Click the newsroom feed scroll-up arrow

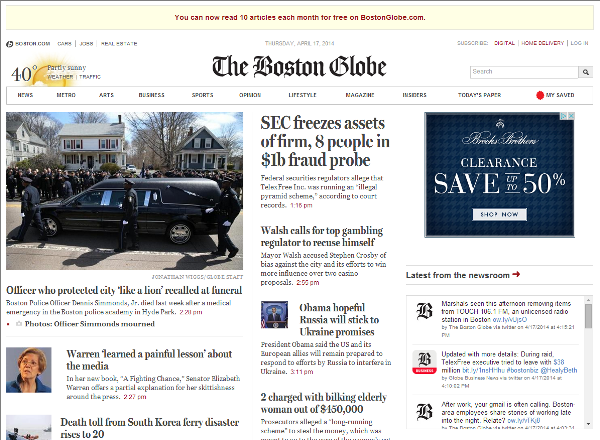coord(588,300)
